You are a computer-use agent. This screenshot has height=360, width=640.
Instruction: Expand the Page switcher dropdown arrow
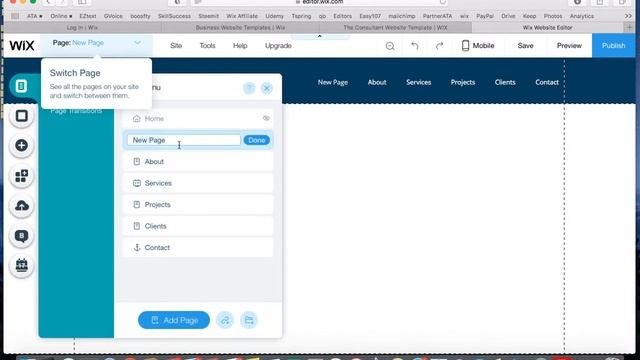click(138, 43)
